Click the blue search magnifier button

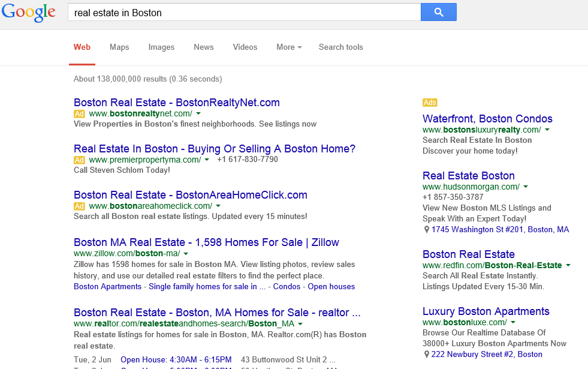click(x=439, y=12)
